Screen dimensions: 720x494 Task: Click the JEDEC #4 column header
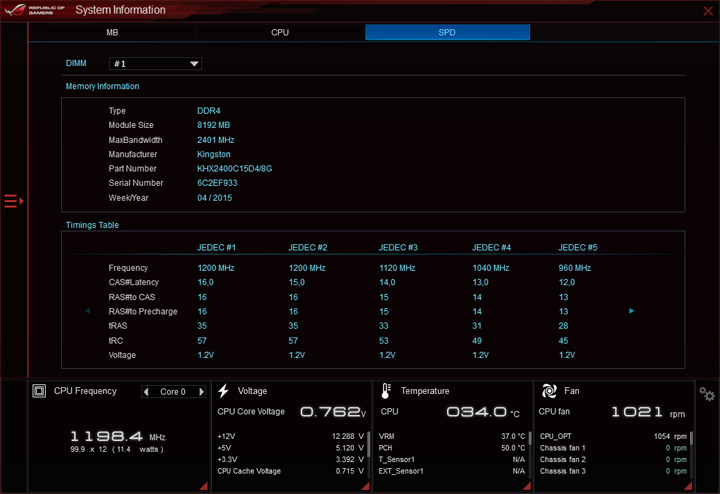[x=491, y=247]
